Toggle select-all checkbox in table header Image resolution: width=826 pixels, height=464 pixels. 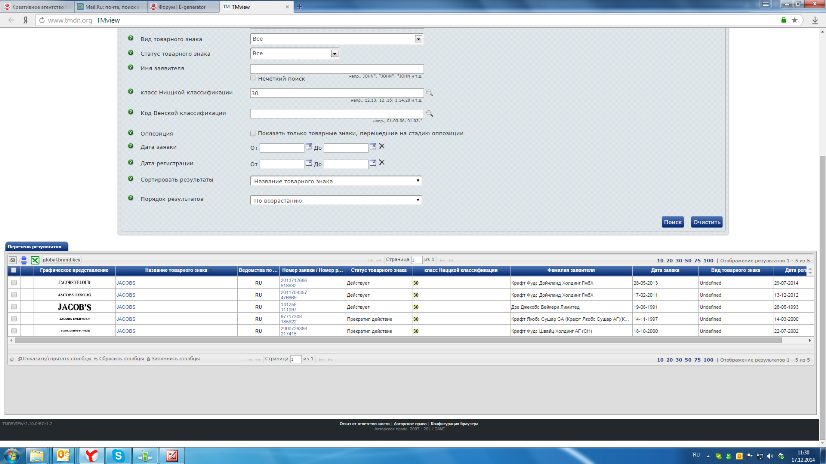(x=14, y=271)
